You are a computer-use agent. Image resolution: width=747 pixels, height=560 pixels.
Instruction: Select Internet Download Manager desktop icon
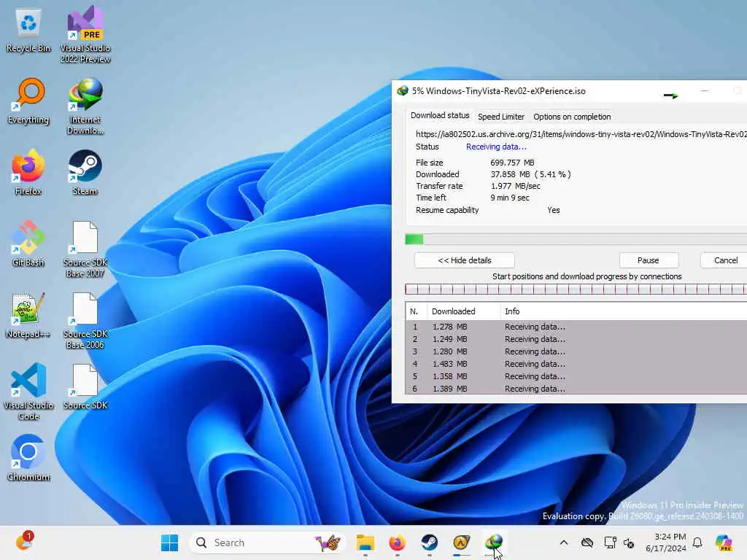click(x=85, y=106)
